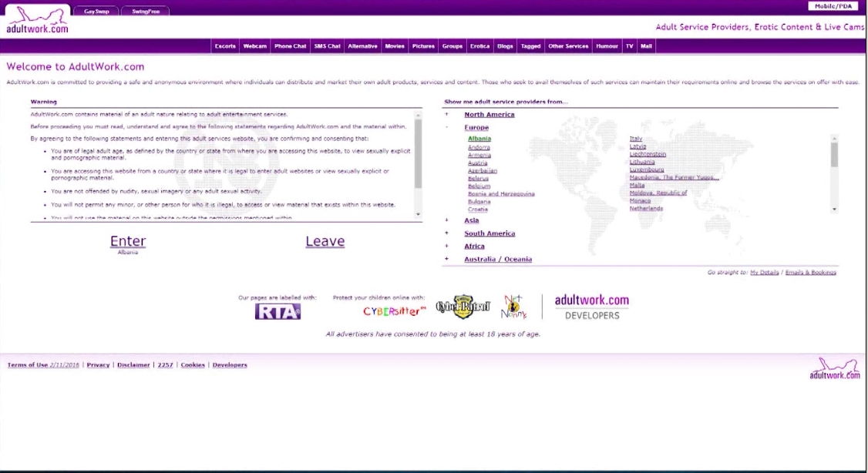Click the adultwork.com logo in the header
The image size is (868, 473).
(x=37, y=21)
